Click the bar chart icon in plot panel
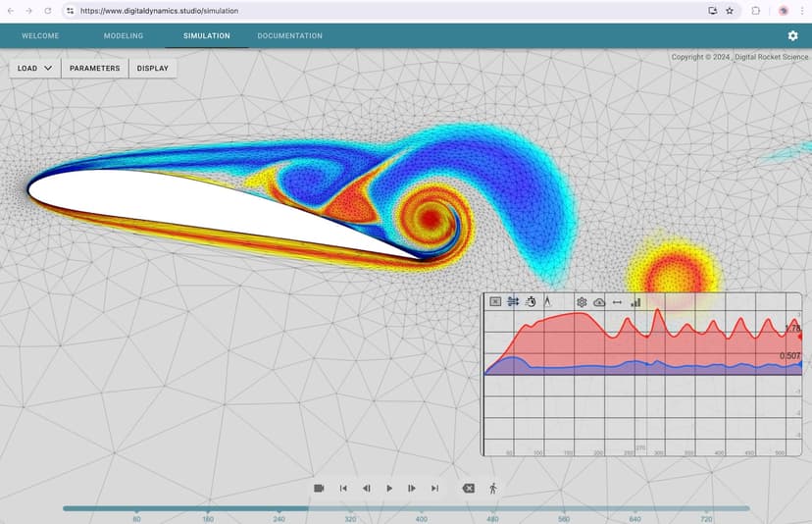The image size is (812, 524). [x=635, y=302]
